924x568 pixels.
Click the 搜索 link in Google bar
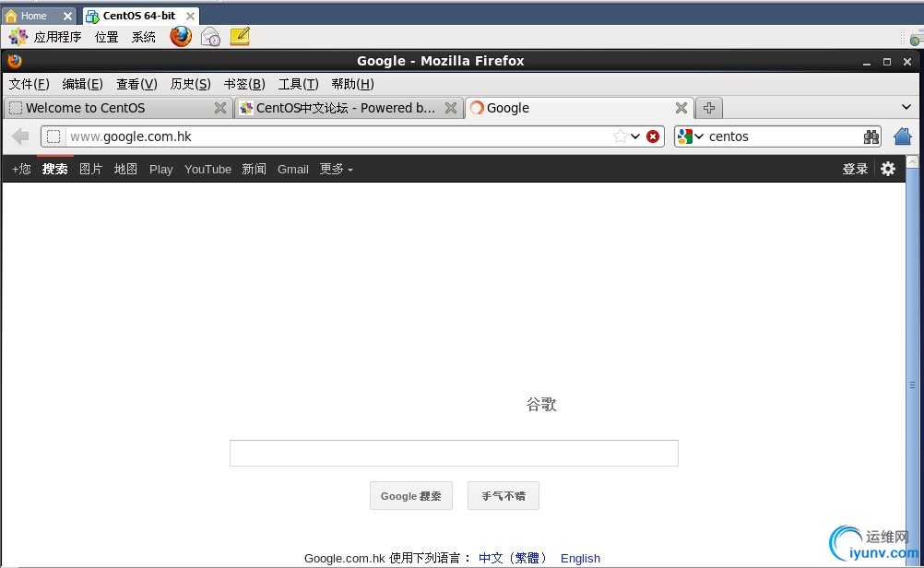coord(54,169)
